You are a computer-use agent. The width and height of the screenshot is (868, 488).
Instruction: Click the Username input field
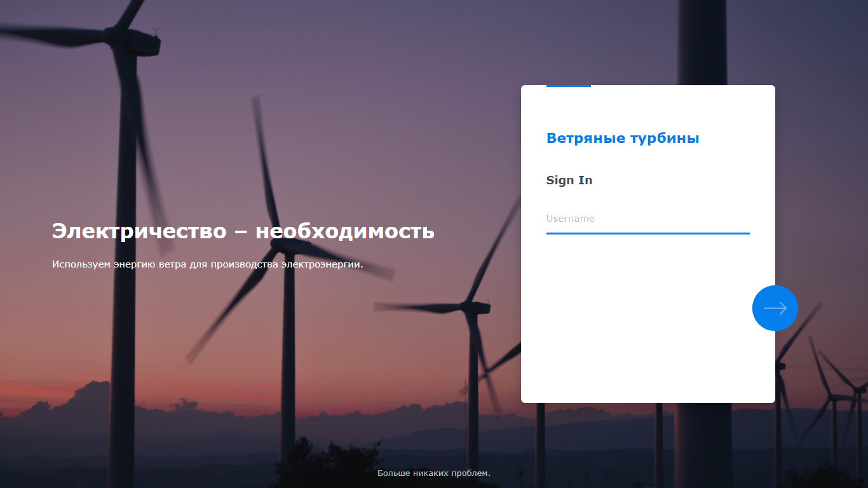[x=648, y=219]
